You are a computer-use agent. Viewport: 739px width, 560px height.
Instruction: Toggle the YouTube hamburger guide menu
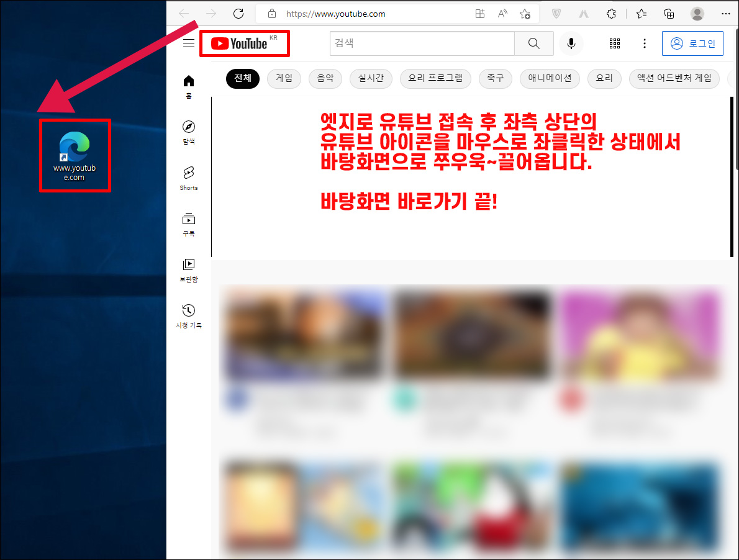pos(189,43)
